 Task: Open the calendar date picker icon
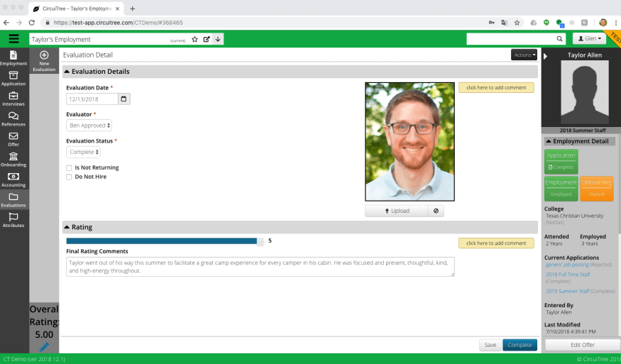coord(124,99)
